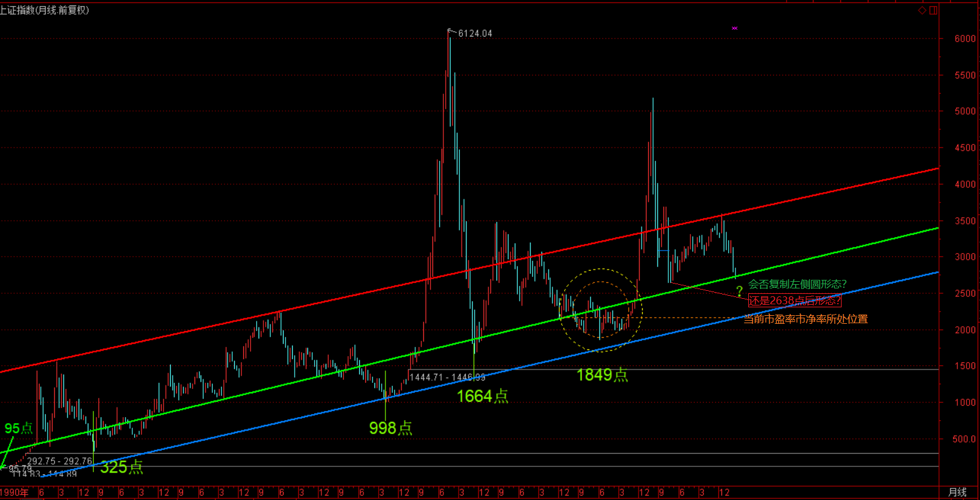Click the 3500 price axis label
Screen dimensions: 980x500
coord(965,221)
